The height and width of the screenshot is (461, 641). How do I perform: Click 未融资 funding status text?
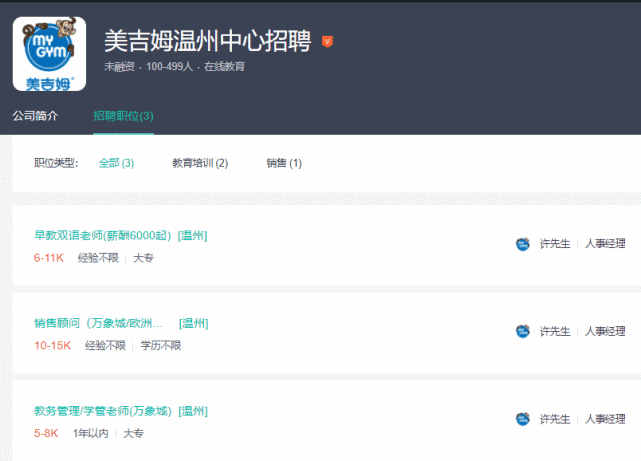click(x=119, y=67)
